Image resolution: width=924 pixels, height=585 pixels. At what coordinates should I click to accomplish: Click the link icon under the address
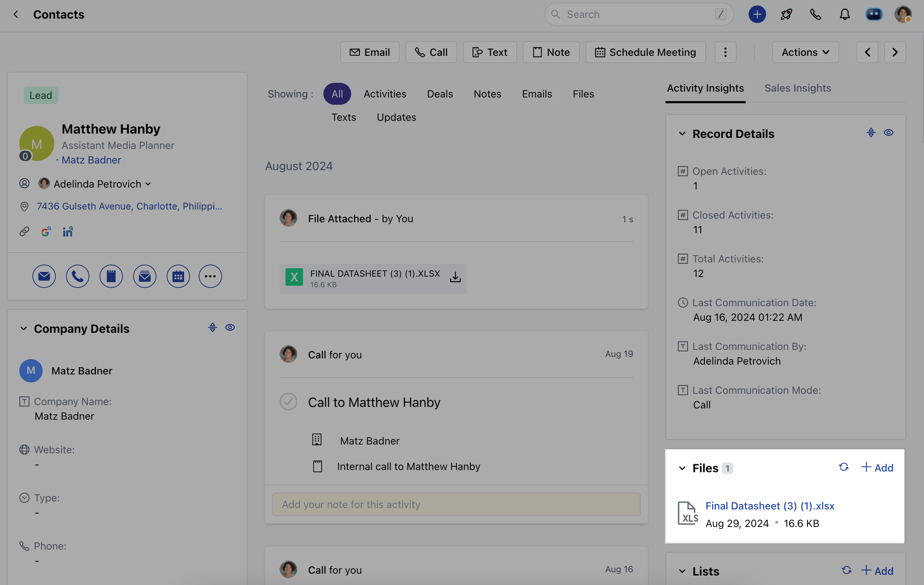pyautogui.click(x=24, y=232)
